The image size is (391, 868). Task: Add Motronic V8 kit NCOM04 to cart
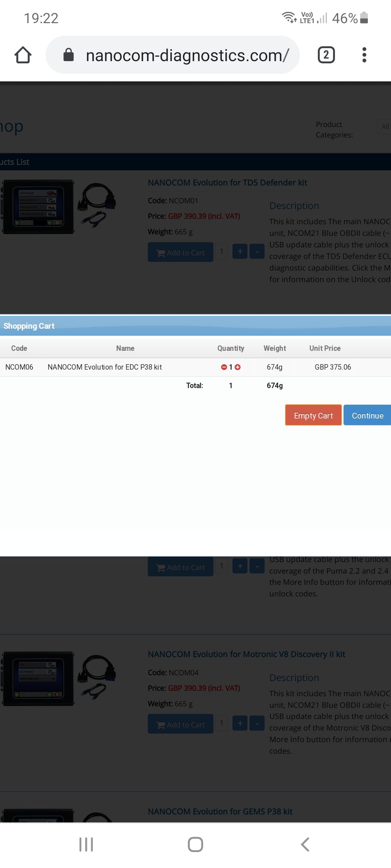click(x=180, y=724)
